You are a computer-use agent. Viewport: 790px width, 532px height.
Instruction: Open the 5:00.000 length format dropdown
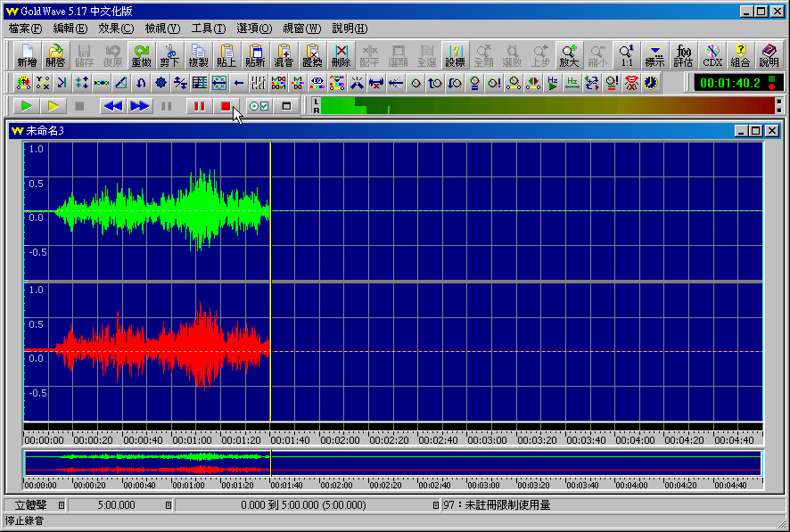coord(169,505)
